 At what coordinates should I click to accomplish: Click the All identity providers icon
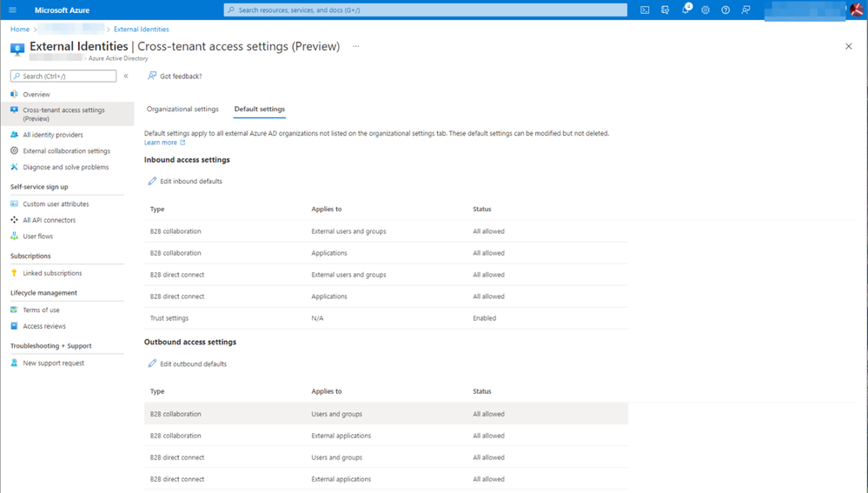click(x=15, y=135)
